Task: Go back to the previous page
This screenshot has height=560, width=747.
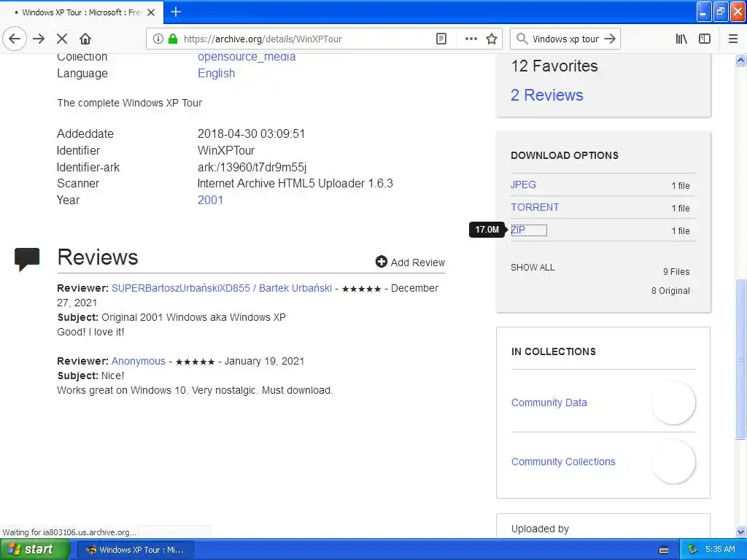Action: (x=15, y=39)
